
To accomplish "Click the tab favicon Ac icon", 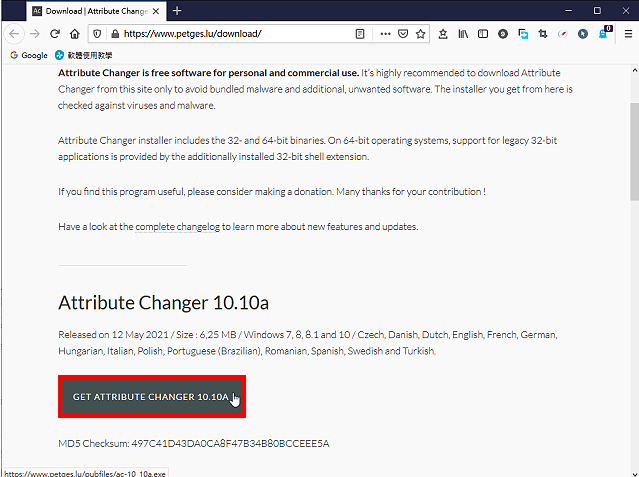I will coord(37,11).
